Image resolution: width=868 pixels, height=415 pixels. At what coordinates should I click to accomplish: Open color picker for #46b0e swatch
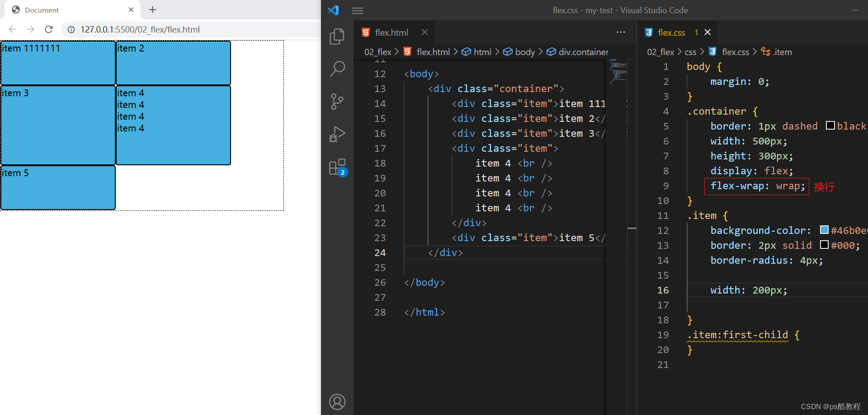(824, 230)
